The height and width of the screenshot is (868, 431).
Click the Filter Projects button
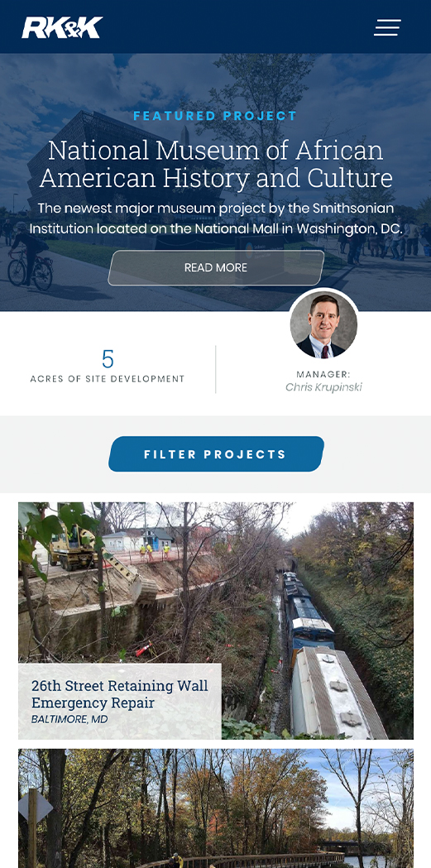click(x=216, y=454)
